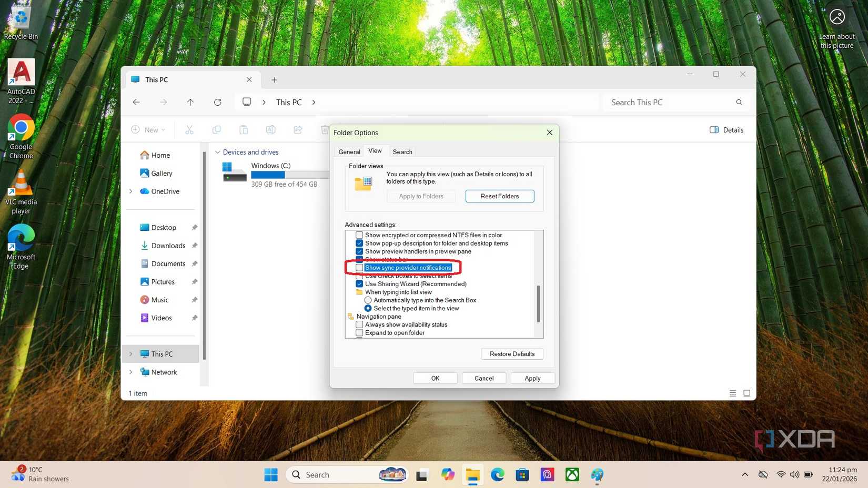This screenshot has height=488, width=868.
Task: Open the Details pane
Action: (726, 129)
